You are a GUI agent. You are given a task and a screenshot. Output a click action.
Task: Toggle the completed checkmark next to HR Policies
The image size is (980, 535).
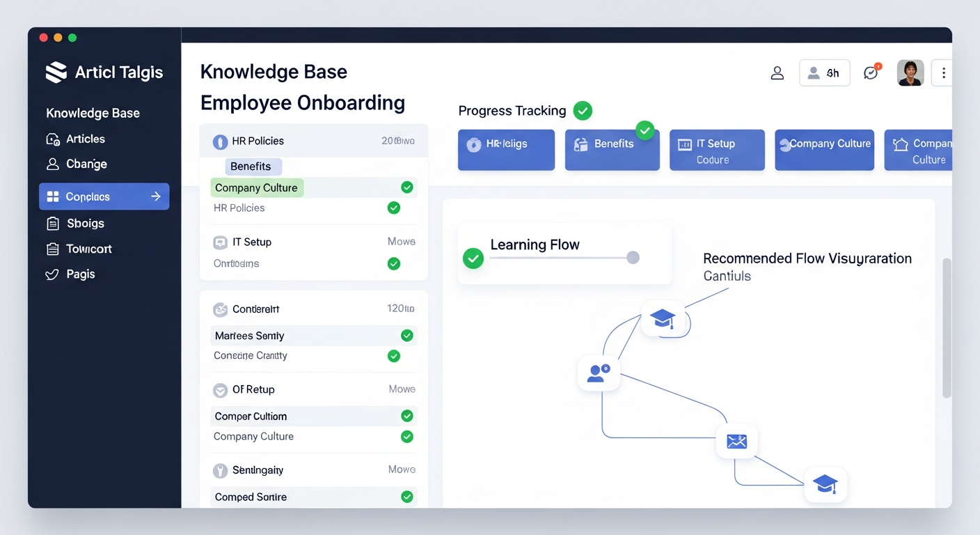(393, 208)
